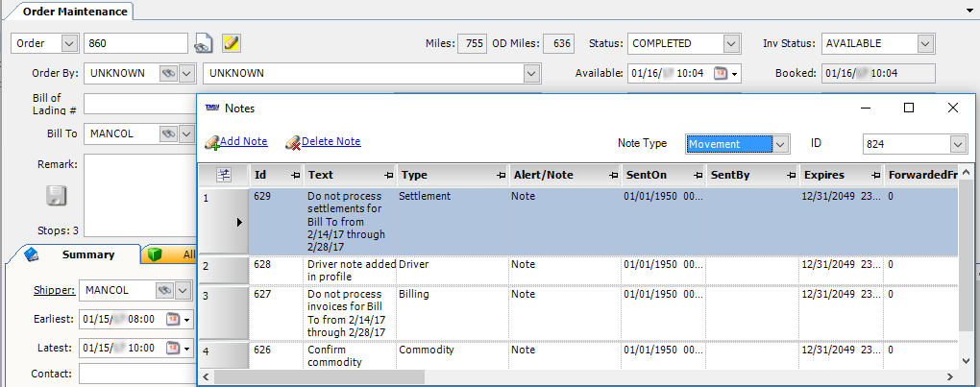This screenshot has width=980, height=387.
Task: Click the binoculars find icon beside order number
Action: coord(203,44)
